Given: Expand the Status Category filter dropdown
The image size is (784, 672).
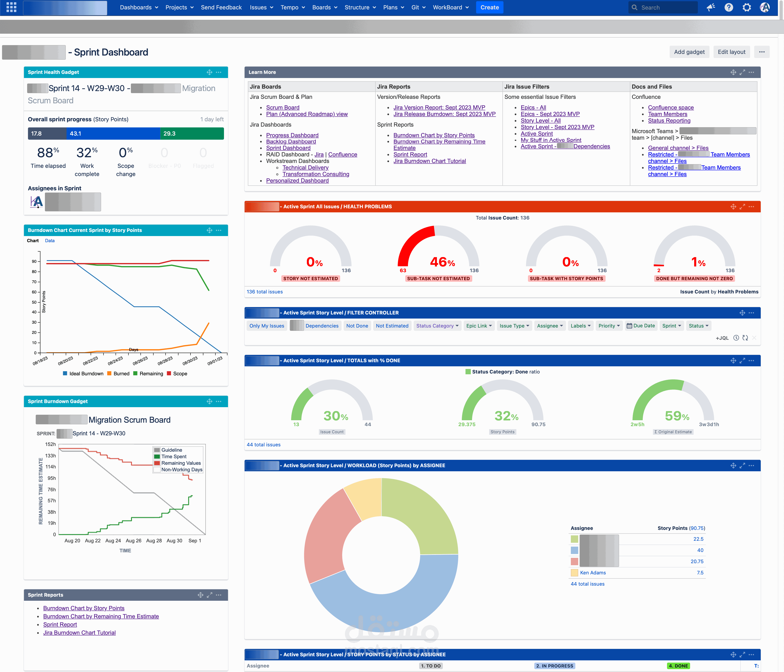Looking at the screenshot, I should coord(437,326).
